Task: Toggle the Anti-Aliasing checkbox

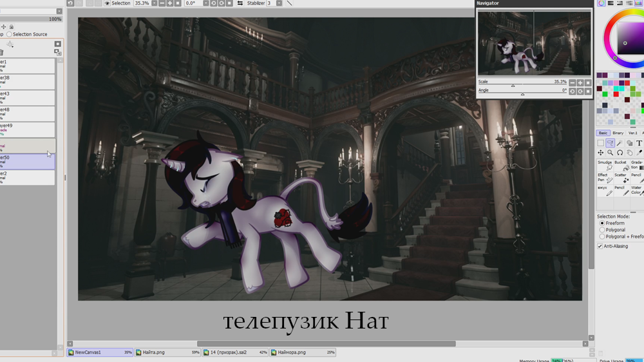Action: [x=600, y=246]
